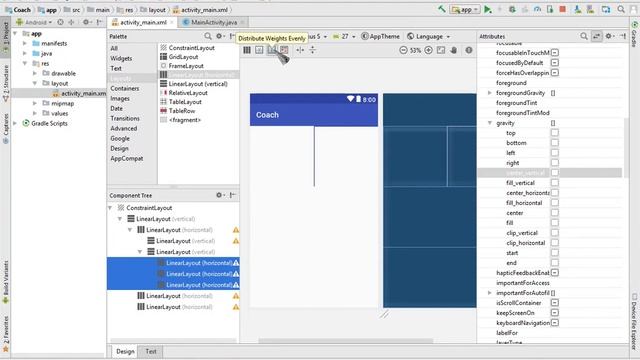Click Zoom to Fit Screen icon

(x=441, y=50)
